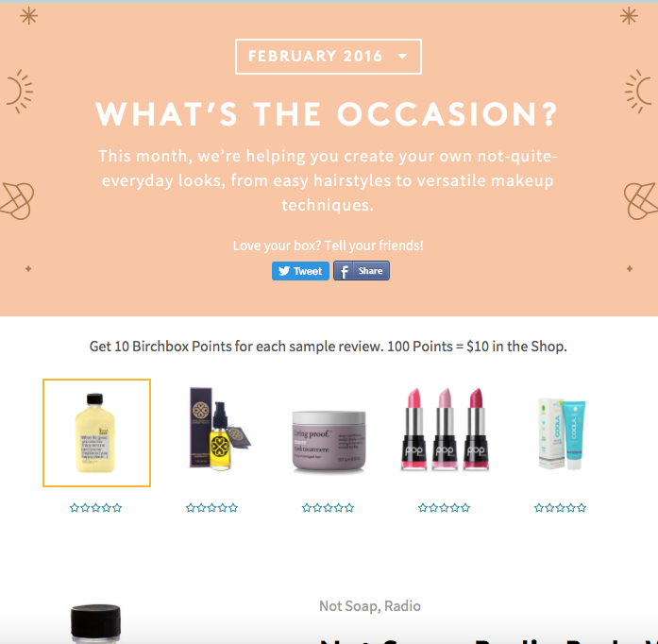This screenshot has width=658, height=644.
Task: Select the Living Proof mask treatment jar
Action: (x=329, y=441)
